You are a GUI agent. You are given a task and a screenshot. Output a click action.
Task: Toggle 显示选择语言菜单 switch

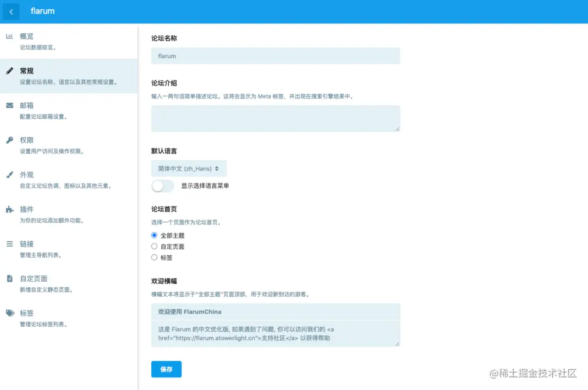click(x=163, y=186)
